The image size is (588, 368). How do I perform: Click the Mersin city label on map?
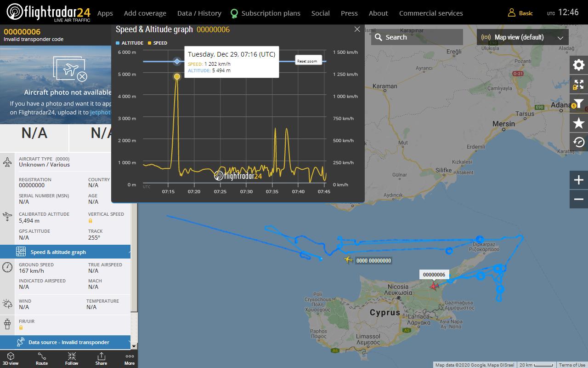point(504,124)
